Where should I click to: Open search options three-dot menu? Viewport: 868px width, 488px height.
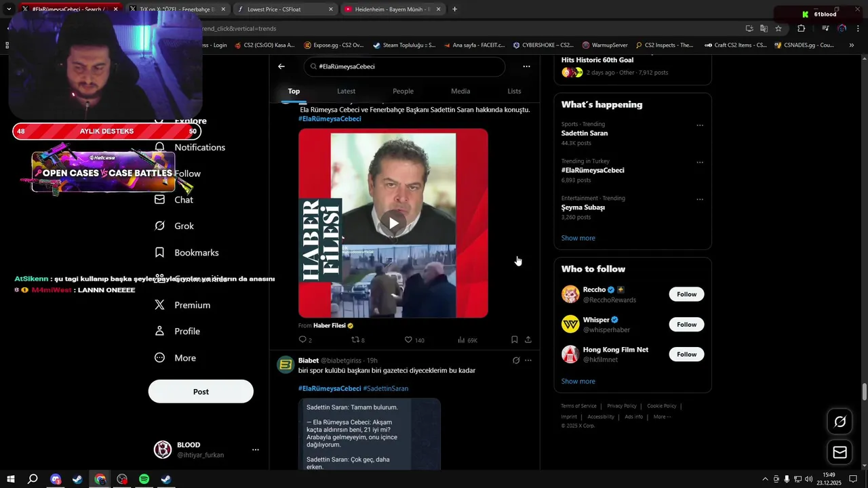point(526,66)
